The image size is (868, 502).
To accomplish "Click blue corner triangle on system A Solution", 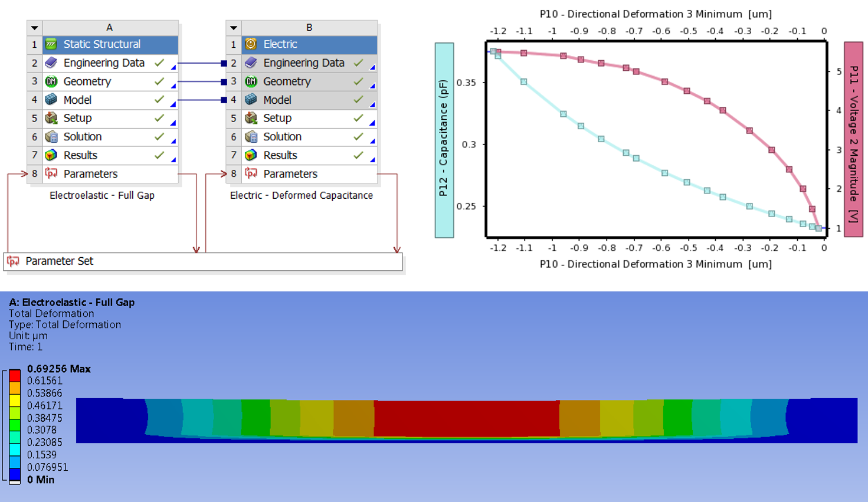I will pos(173,141).
